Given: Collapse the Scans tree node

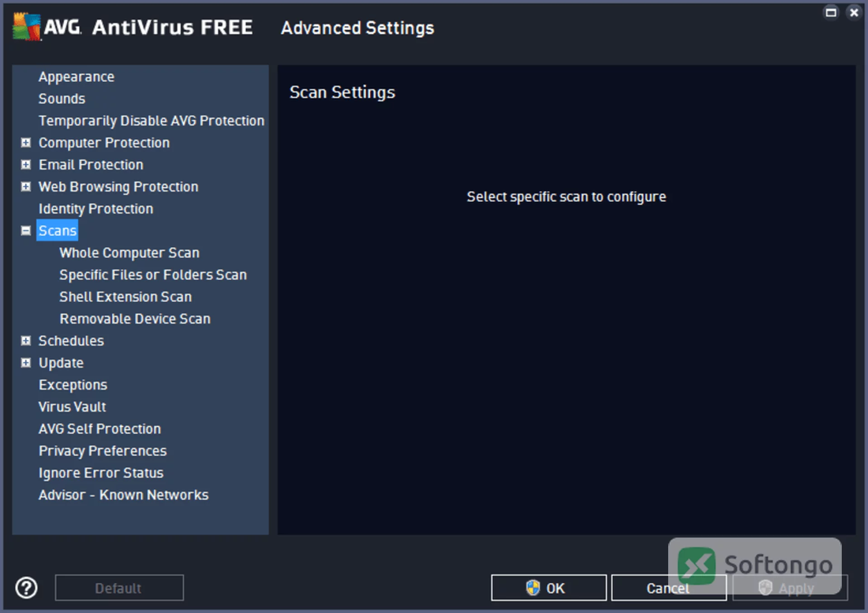Looking at the screenshot, I should (26, 230).
